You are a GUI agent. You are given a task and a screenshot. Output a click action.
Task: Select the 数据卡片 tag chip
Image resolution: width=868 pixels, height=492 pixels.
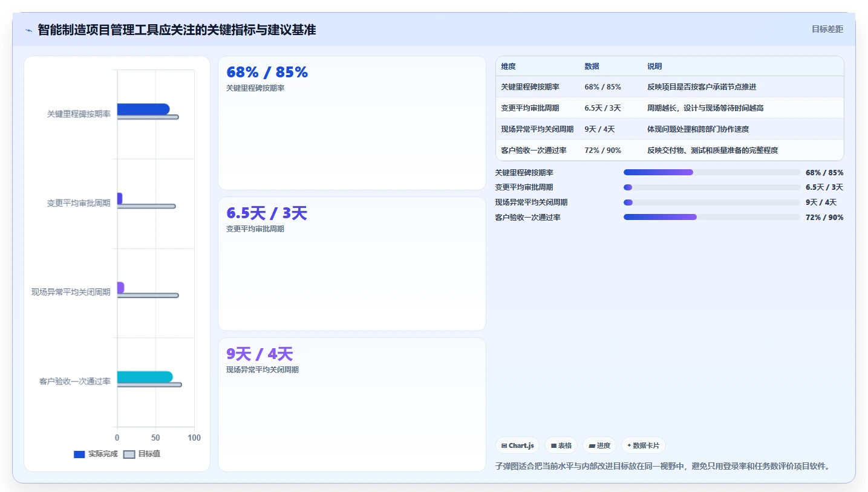tap(644, 445)
